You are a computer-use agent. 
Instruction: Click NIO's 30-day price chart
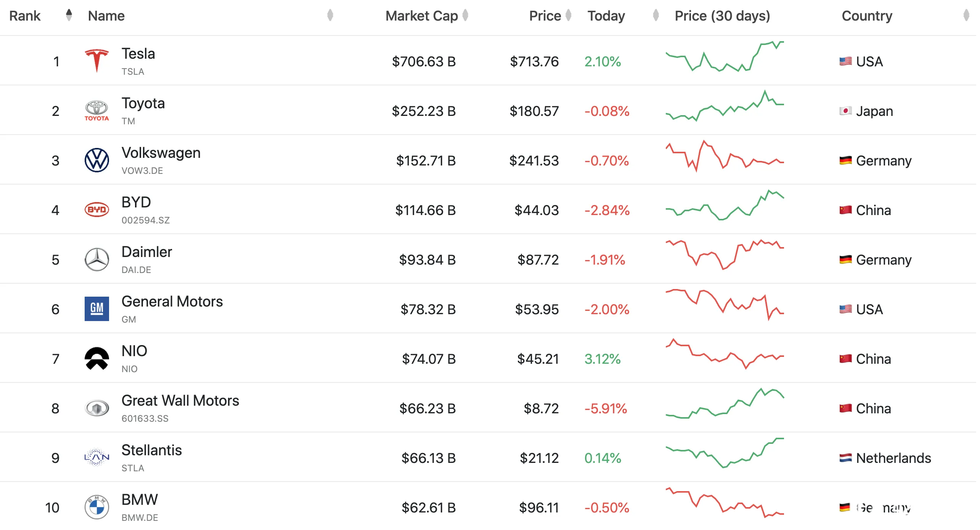tap(725, 353)
